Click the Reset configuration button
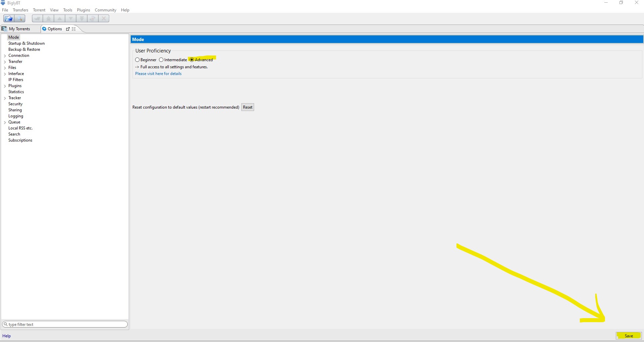Image resolution: width=644 pixels, height=342 pixels. [x=248, y=107]
